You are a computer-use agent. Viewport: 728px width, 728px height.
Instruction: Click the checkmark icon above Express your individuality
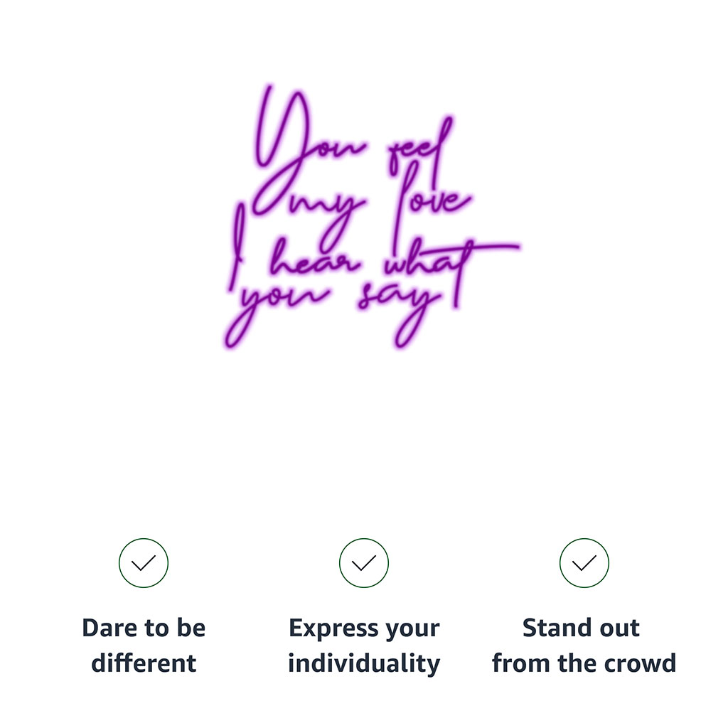click(363, 563)
